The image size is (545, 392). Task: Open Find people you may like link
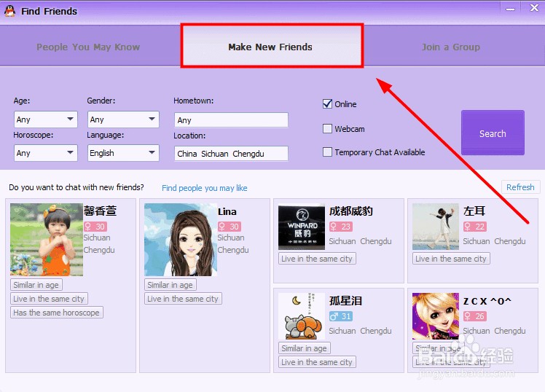(204, 188)
